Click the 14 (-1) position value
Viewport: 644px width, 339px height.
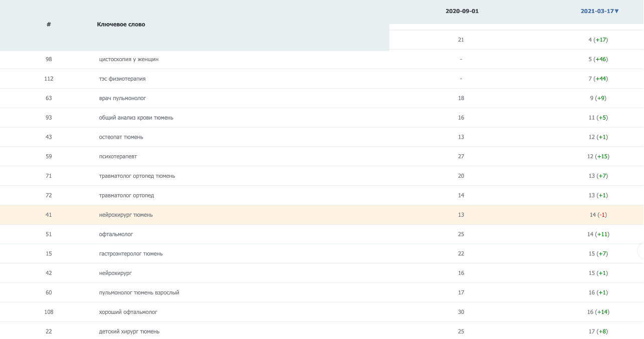(598, 215)
